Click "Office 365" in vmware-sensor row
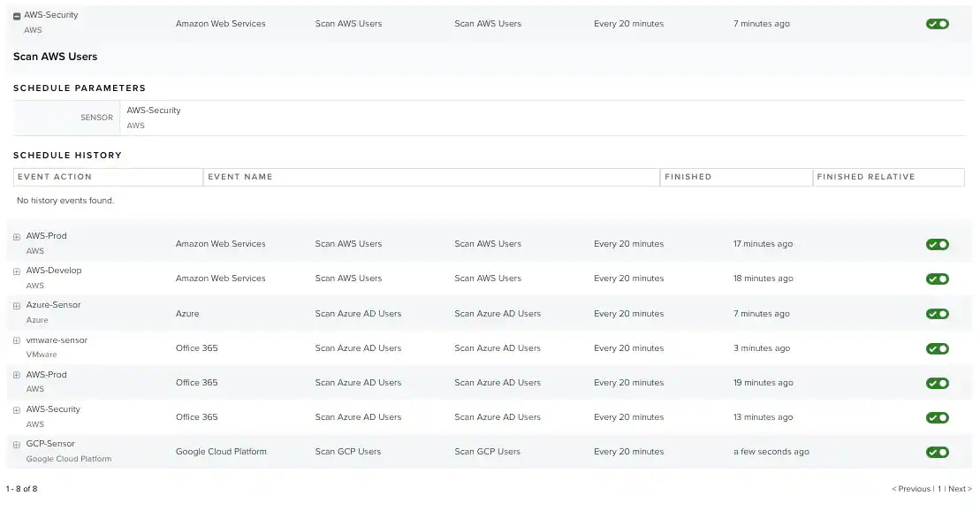Image resolution: width=980 pixels, height=519 pixels. pos(197,347)
